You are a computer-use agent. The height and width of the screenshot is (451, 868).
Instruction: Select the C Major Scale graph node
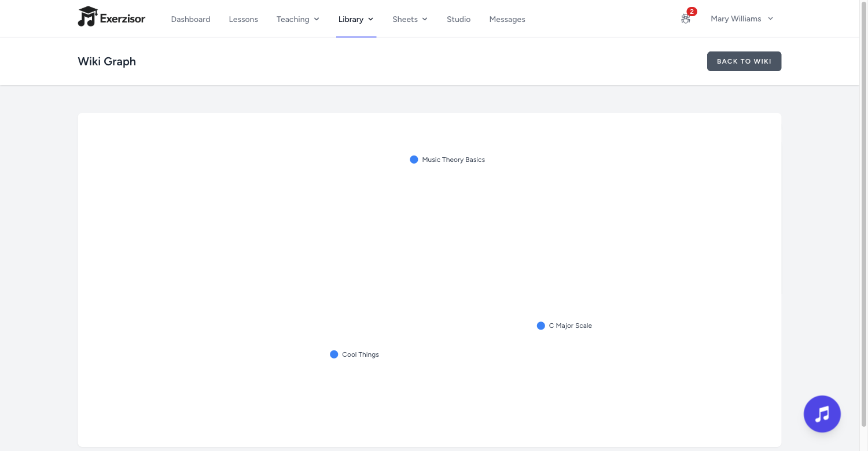[540, 326]
